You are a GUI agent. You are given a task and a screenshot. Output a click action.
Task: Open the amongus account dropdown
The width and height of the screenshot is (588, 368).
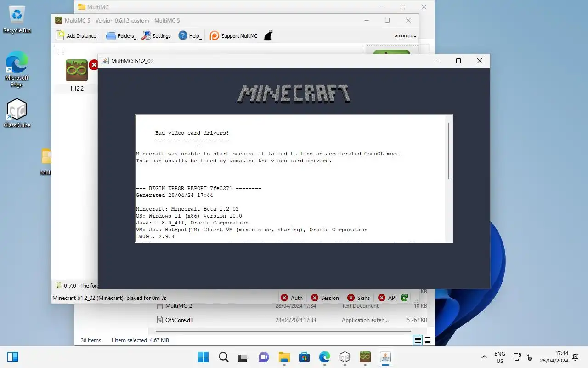(405, 35)
